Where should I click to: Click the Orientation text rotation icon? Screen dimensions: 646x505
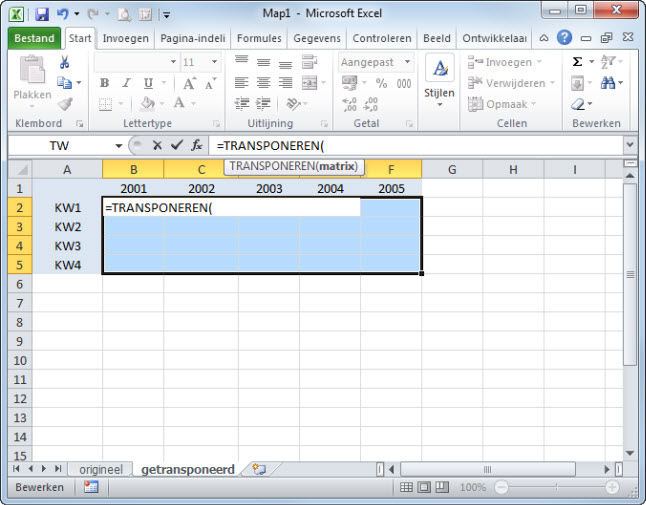click(x=293, y=104)
